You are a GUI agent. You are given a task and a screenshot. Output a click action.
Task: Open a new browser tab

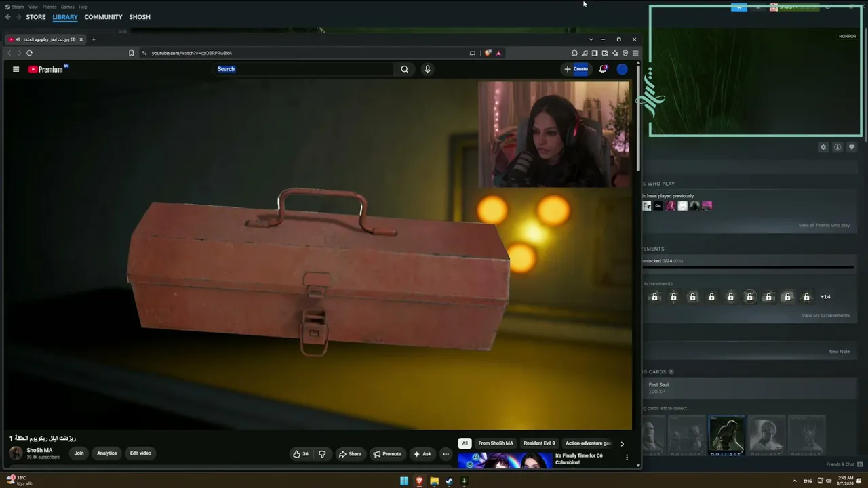coord(94,39)
